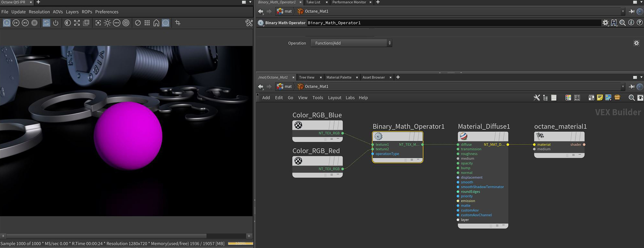Click the back arrow in network editor
The width and height of the screenshot is (644, 248).
pyautogui.click(x=261, y=87)
